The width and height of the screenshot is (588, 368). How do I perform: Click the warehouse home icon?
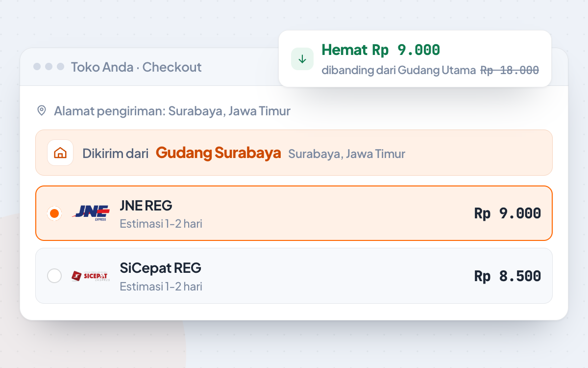pos(60,153)
